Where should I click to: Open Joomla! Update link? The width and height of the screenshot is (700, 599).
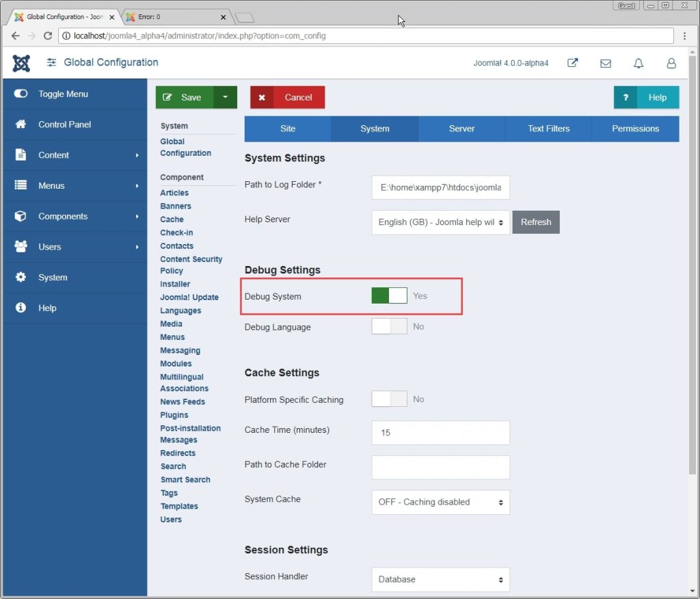[x=189, y=297]
